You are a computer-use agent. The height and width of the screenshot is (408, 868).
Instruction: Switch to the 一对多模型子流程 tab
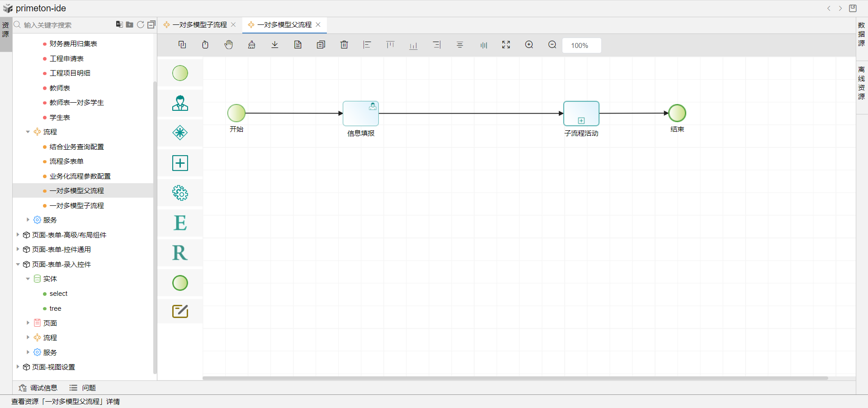pos(199,25)
